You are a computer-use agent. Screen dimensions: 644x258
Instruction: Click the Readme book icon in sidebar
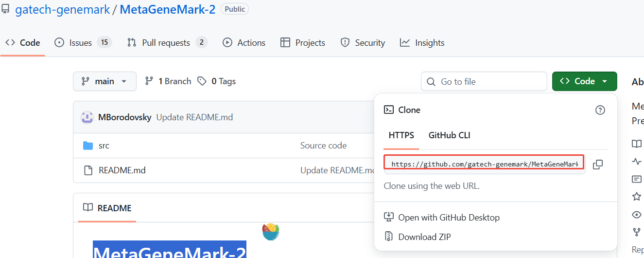pyautogui.click(x=637, y=144)
